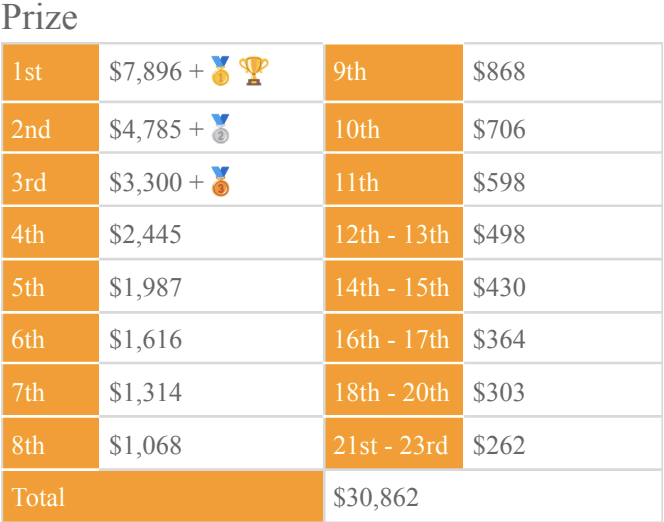The image size is (664, 522).
Task: Select the 3rd place label cell
Action: coord(50,182)
